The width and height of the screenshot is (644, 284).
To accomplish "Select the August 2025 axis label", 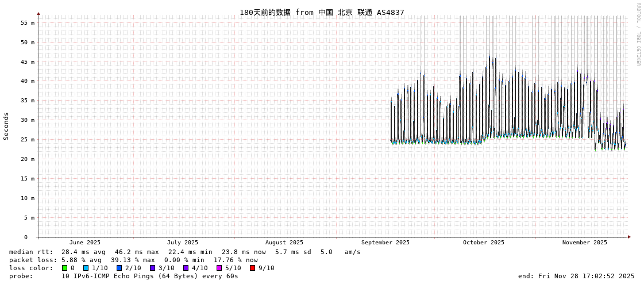I will pyautogui.click(x=284, y=243).
